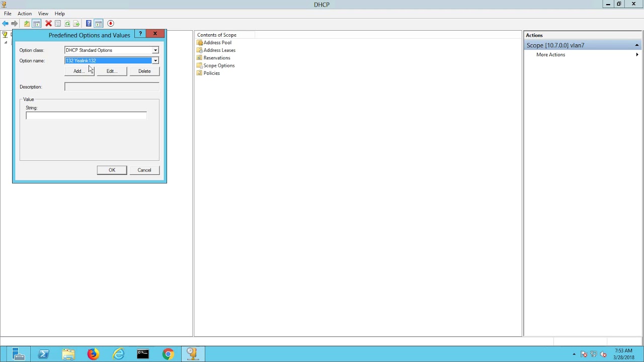Toggle Show/Hide Console Tree toolbar icon
The width and height of the screenshot is (644, 362).
click(37, 24)
